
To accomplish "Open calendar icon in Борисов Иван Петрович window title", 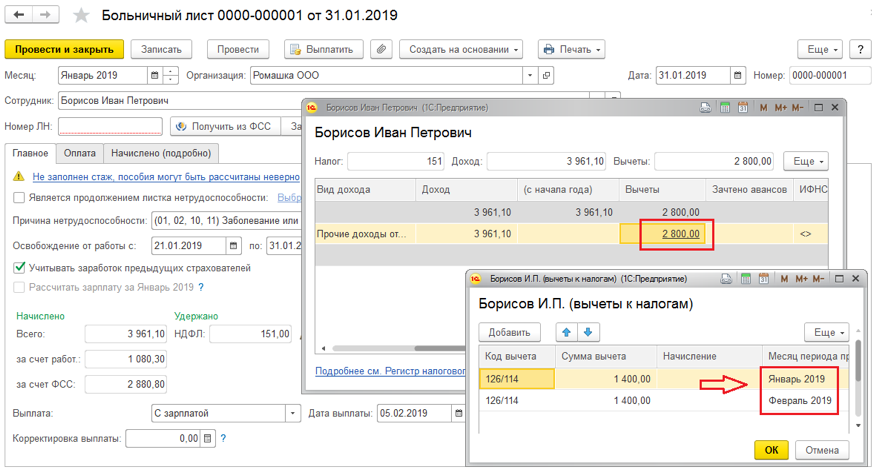I will coord(742,108).
